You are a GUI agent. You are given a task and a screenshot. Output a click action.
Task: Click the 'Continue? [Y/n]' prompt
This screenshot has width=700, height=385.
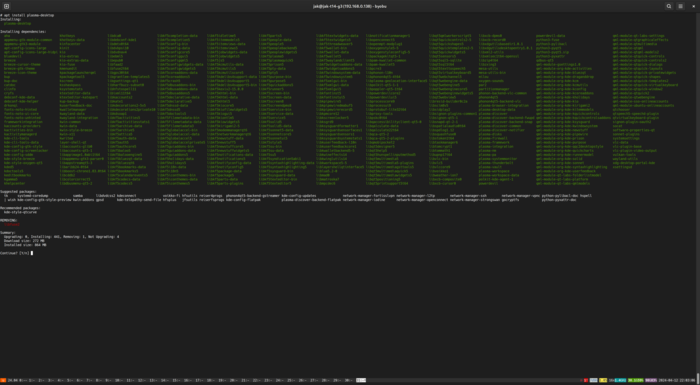click(15, 253)
